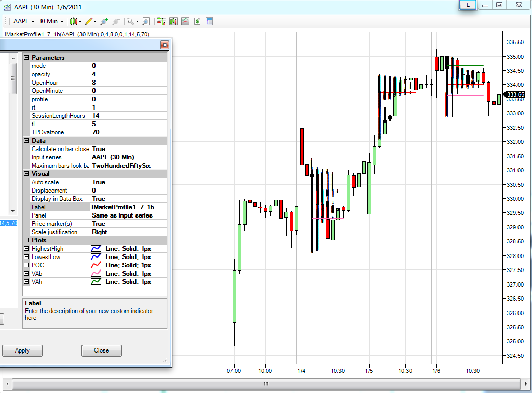Expand the POC plot row

point(26,265)
